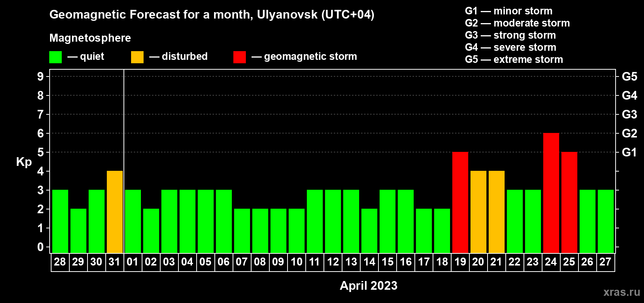Click the 'April 2023' month label
This screenshot has width=644, height=303.
(369, 286)
